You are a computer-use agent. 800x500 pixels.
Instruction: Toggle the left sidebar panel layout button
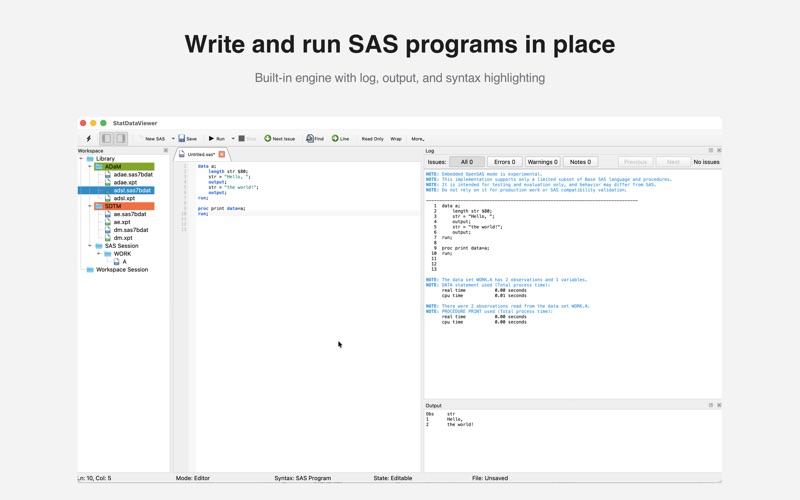coord(106,138)
